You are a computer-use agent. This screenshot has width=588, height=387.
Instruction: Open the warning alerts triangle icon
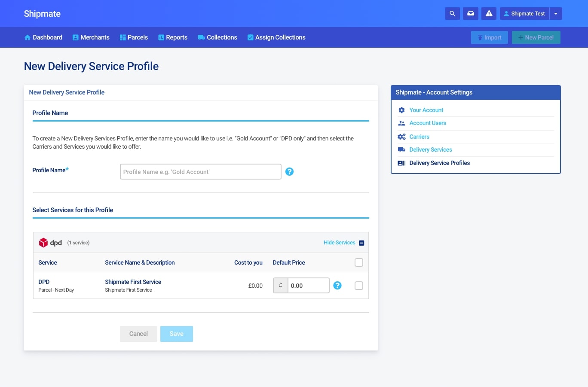click(x=489, y=14)
